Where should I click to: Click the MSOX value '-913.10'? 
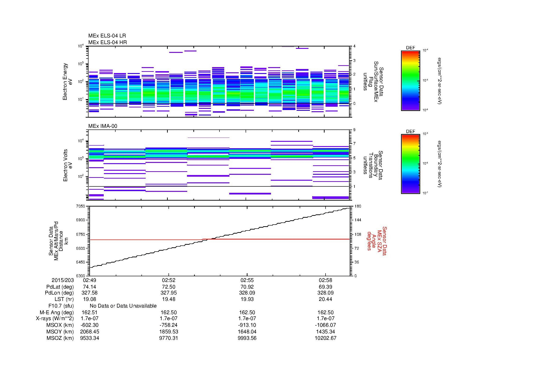(247, 325)
